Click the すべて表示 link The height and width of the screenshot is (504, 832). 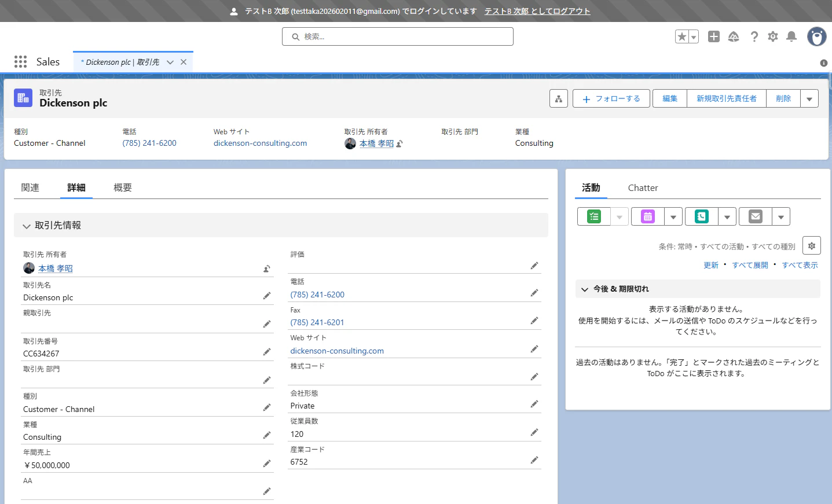800,265
